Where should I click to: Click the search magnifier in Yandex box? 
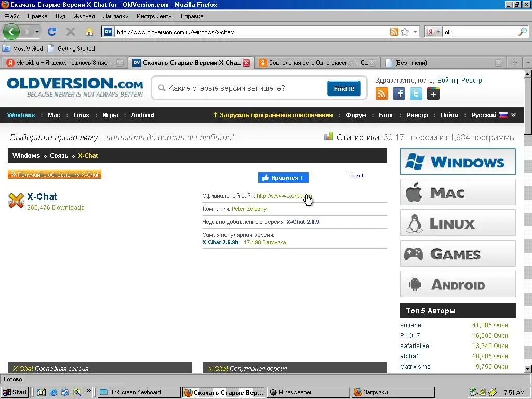pyautogui.click(x=523, y=32)
